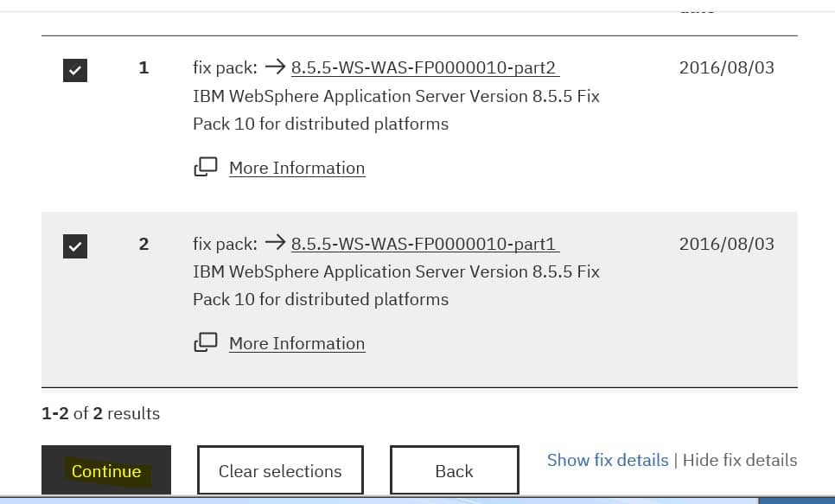
Task: Open More Information for fix pack part1
Action: (x=297, y=344)
